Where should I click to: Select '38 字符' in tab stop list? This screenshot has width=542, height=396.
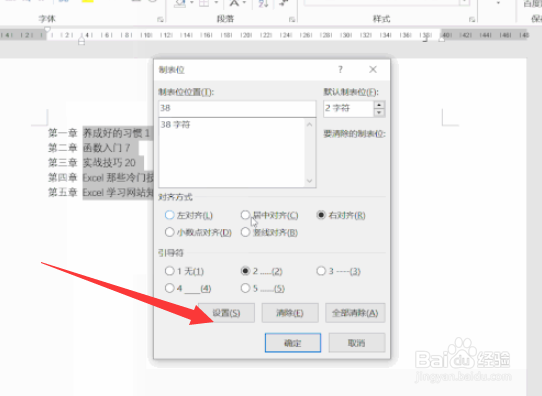(x=176, y=125)
